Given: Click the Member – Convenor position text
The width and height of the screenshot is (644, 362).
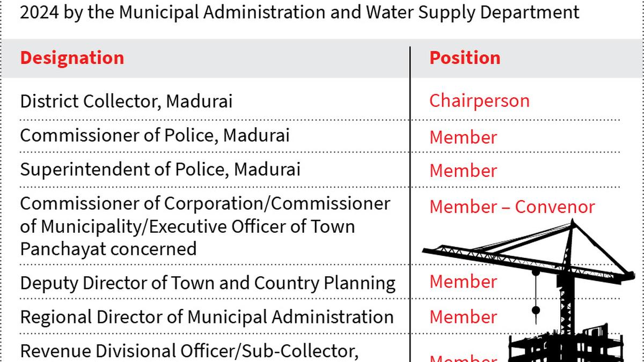Looking at the screenshot, I should tap(512, 207).
